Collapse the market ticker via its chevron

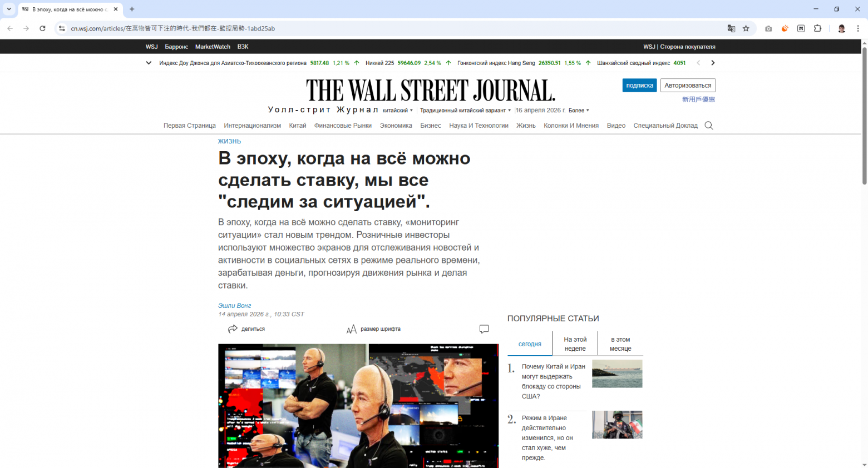148,63
